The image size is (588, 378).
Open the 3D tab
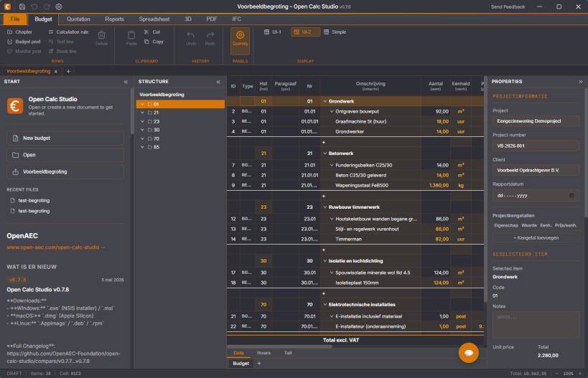pyautogui.click(x=188, y=19)
